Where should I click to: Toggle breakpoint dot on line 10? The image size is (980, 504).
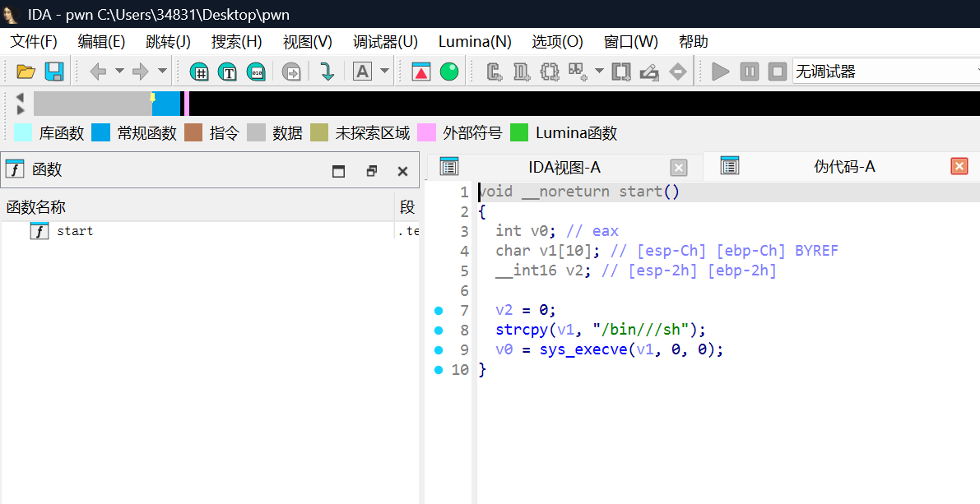click(x=438, y=370)
